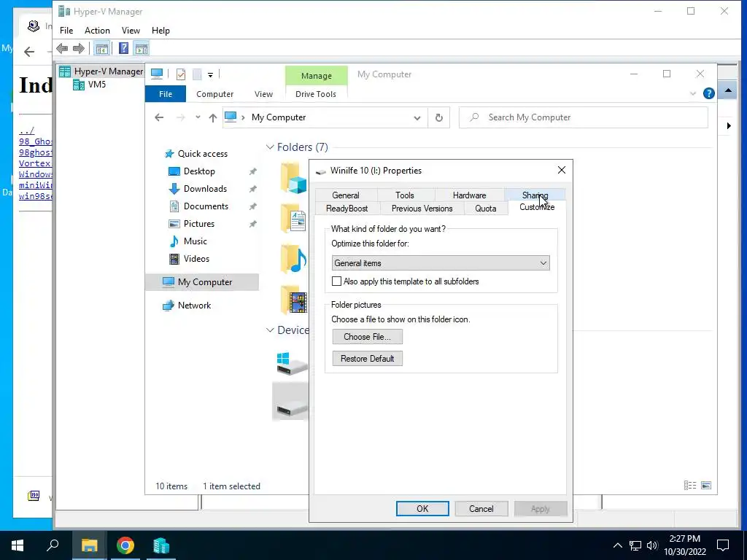This screenshot has height=560, width=747.
Task: Open Chrome from the taskbar
Action: (x=125, y=545)
